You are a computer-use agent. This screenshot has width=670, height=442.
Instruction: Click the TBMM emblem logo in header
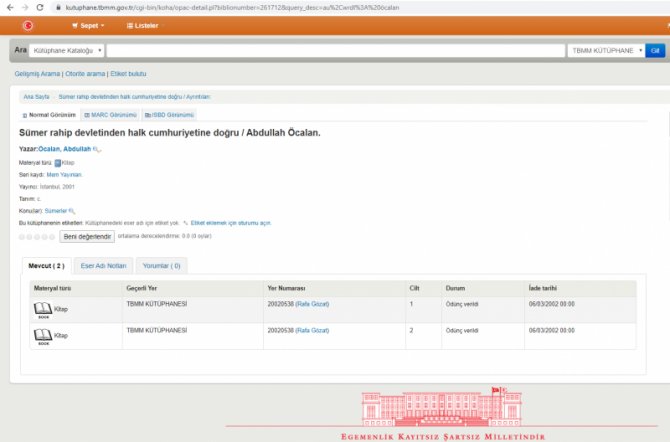(28, 25)
